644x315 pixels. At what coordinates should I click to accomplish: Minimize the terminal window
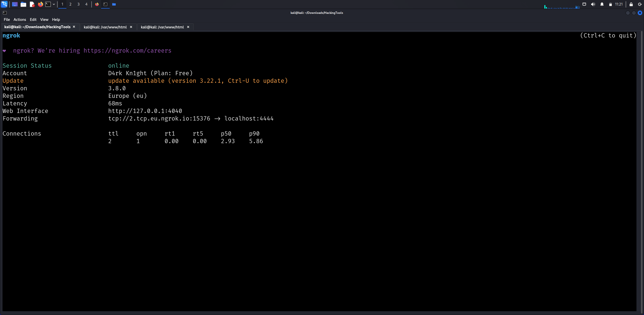(x=628, y=13)
